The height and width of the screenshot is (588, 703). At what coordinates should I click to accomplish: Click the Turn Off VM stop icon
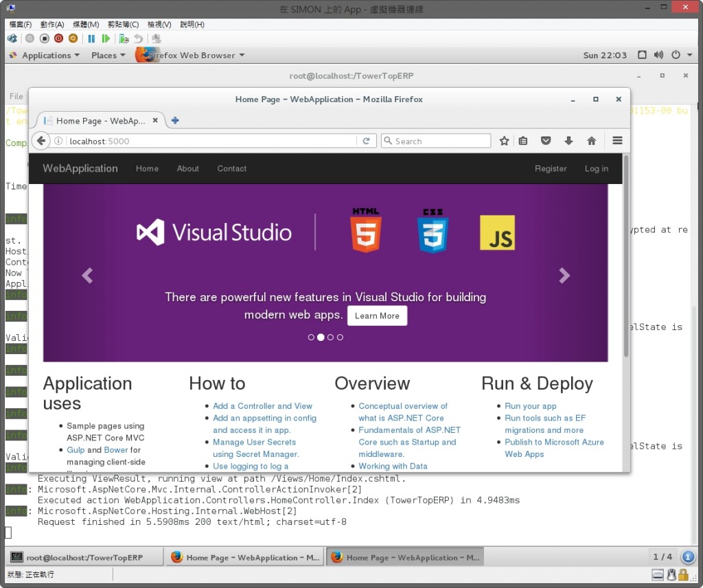point(45,38)
